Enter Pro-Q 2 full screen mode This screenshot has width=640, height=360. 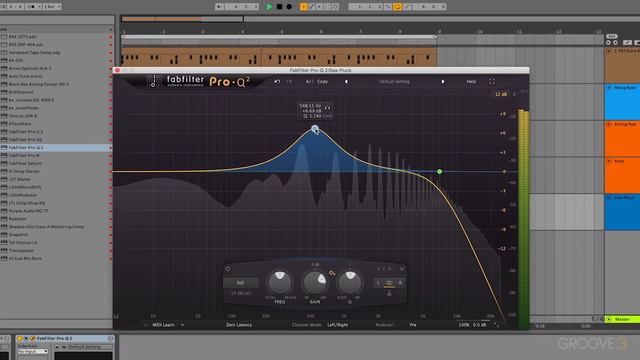click(492, 82)
